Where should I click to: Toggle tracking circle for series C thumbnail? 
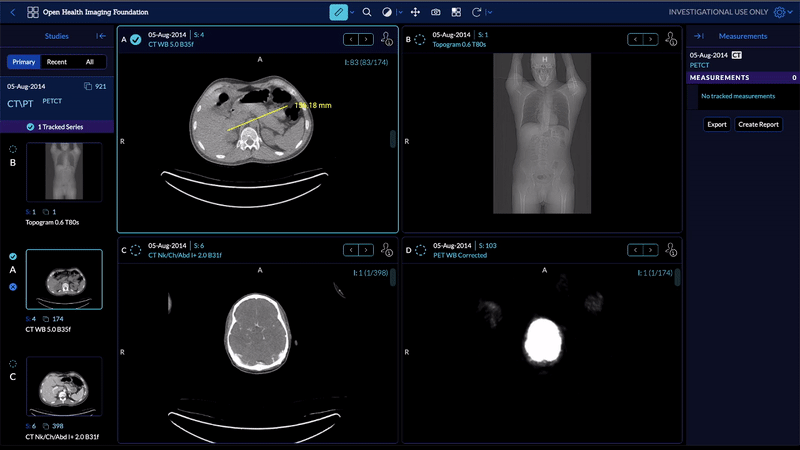(13, 364)
